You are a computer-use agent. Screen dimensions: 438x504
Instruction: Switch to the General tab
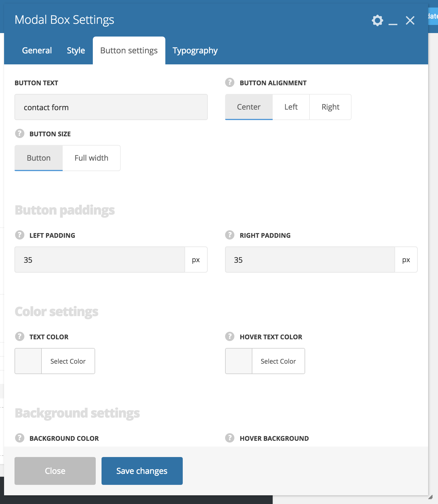pyautogui.click(x=37, y=50)
